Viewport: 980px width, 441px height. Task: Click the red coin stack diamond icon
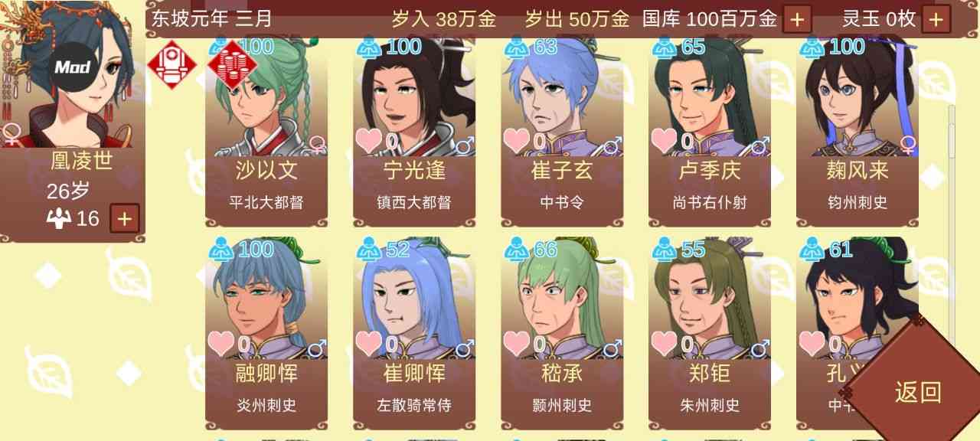(228, 63)
